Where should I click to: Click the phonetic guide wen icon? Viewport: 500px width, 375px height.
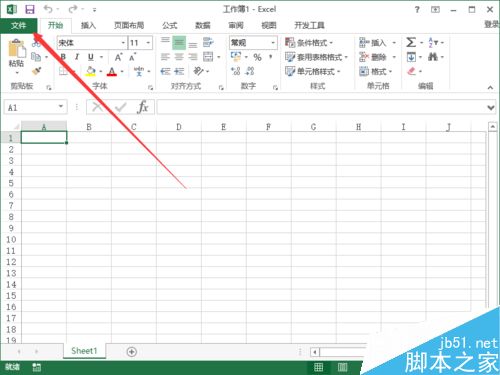coord(139,71)
